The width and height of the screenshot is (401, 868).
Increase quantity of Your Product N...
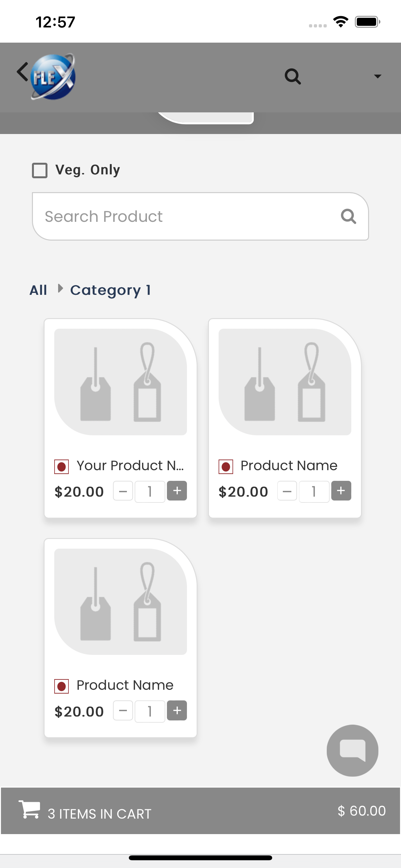pyautogui.click(x=177, y=491)
